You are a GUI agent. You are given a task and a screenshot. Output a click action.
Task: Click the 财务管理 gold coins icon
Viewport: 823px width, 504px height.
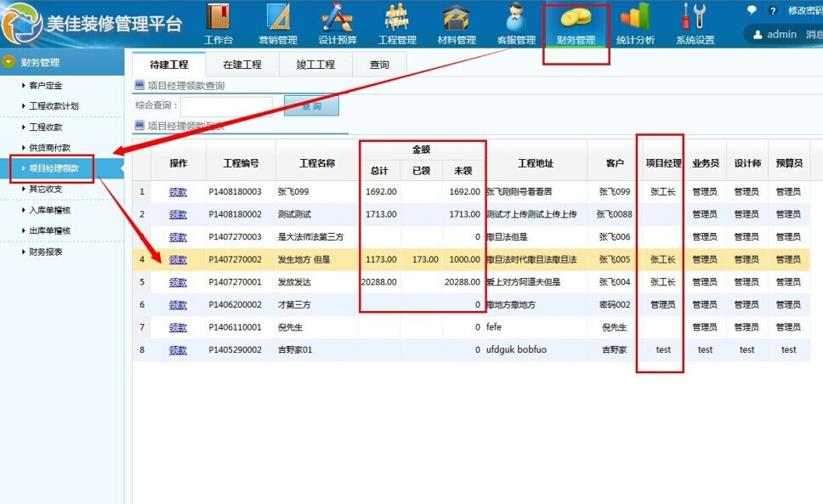[576, 19]
